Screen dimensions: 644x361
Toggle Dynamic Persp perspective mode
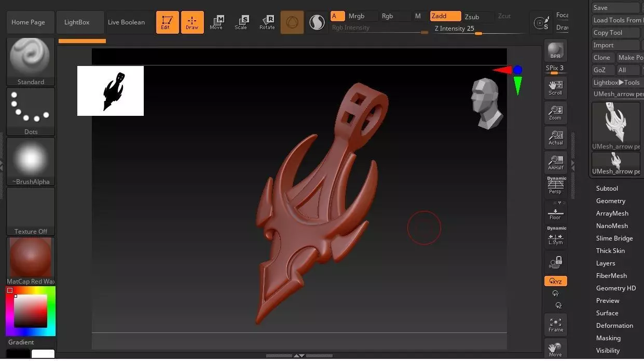pyautogui.click(x=555, y=185)
